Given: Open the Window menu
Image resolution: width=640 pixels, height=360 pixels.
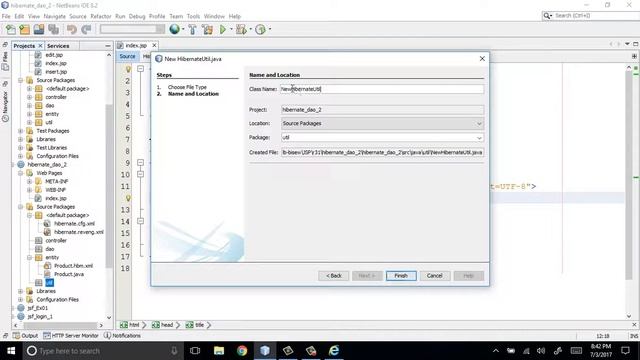Looking at the screenshot, I should [214, 16].
